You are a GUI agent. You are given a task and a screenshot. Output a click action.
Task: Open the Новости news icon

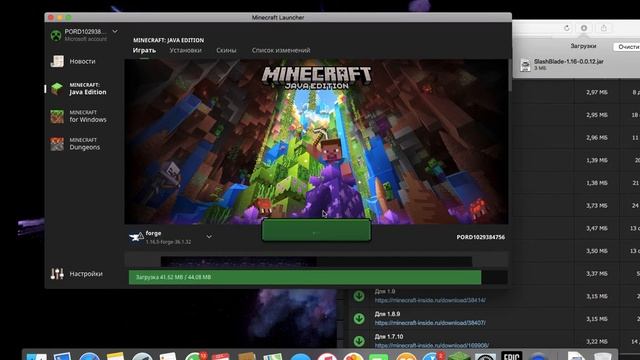click(x=57, y=61)
